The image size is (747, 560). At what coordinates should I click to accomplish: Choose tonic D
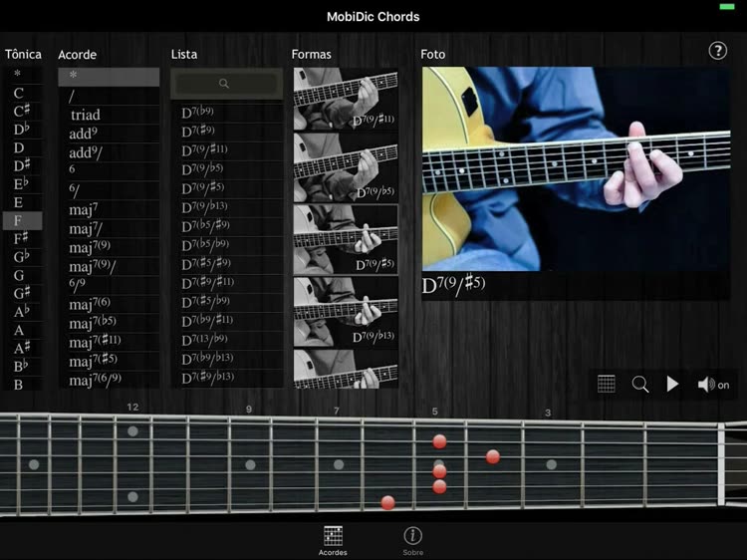22,147
